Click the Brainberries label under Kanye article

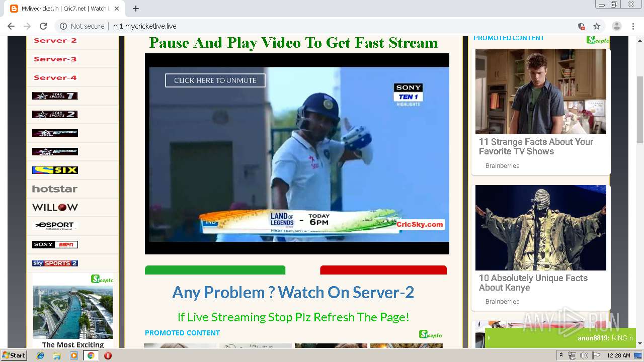(502, 302)
